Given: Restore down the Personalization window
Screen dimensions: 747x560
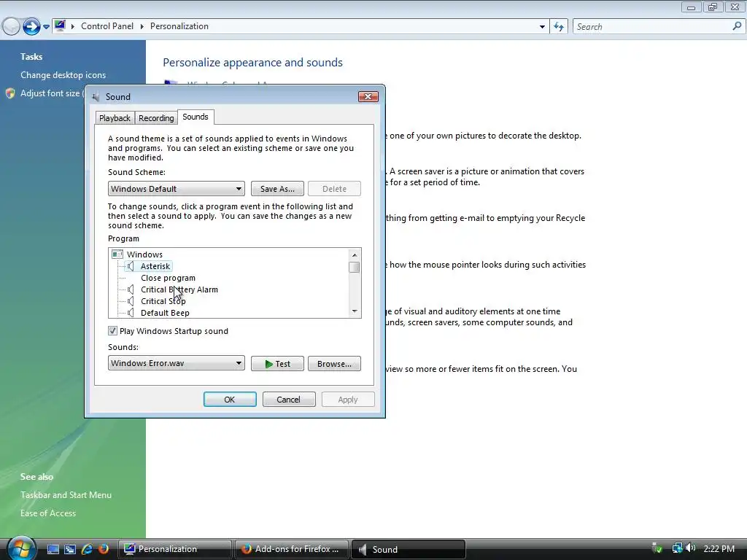Looking at the screenshot, I should click(713, 7).
